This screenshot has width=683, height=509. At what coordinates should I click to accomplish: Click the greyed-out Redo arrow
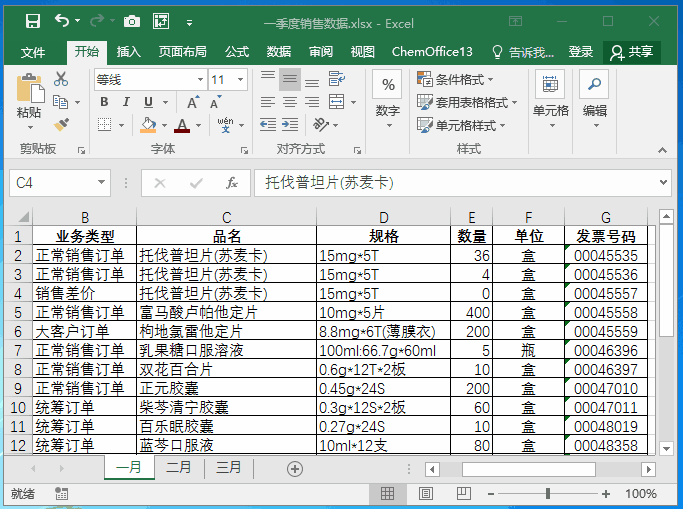point(97,20)
